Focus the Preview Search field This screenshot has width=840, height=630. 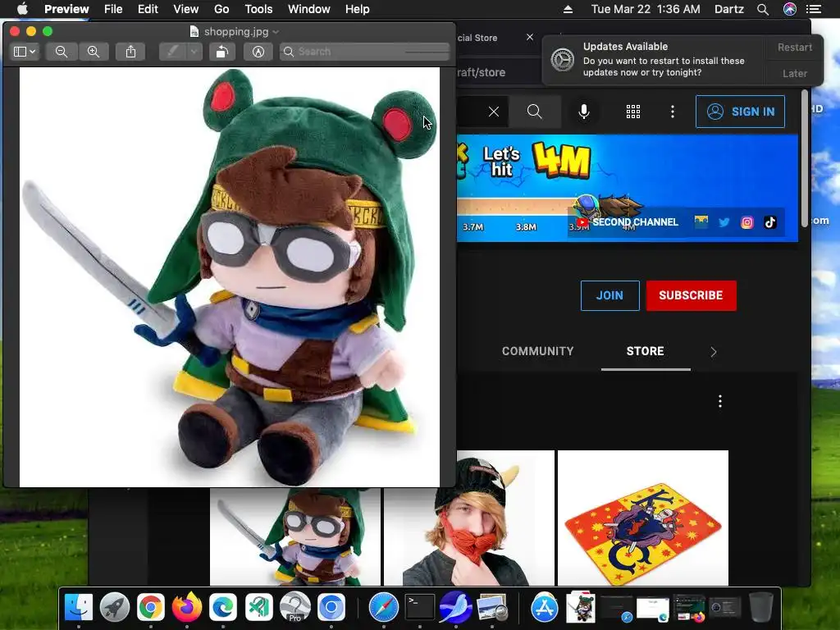[364, 52]
